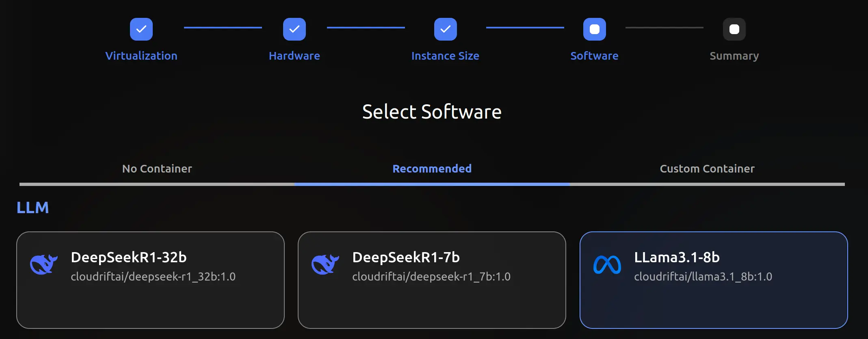Select the Recommended tab
The width and height of the screenshot is (868, 339).
432,169
